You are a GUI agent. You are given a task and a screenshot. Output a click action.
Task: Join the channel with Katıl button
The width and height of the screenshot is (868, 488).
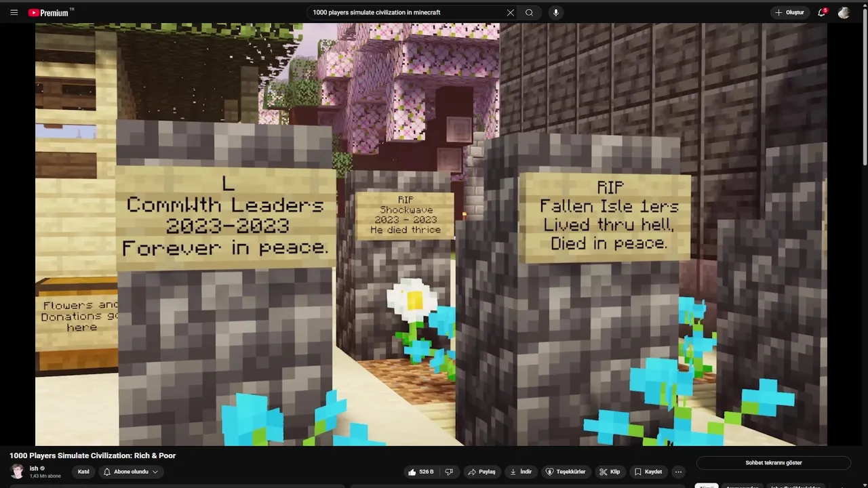point(83,472)
